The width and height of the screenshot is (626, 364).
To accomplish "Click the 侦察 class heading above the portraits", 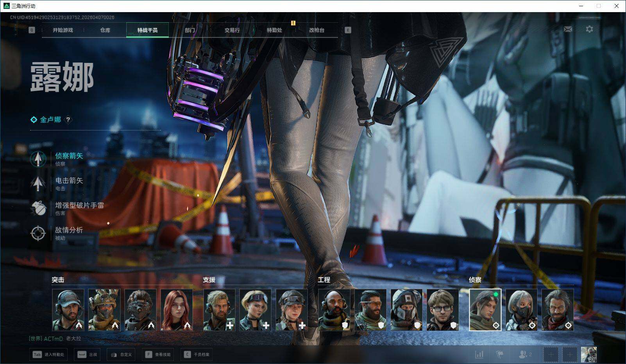I will click(475, 280).
